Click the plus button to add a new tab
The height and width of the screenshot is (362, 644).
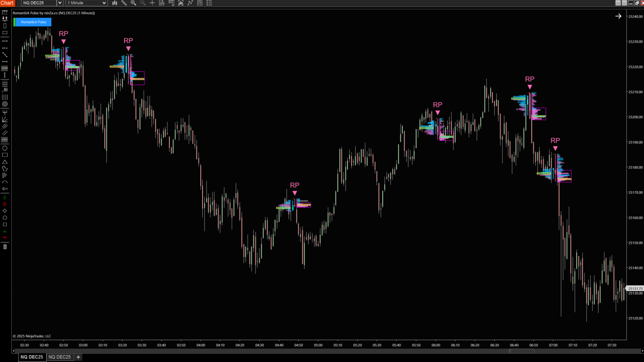78,357
